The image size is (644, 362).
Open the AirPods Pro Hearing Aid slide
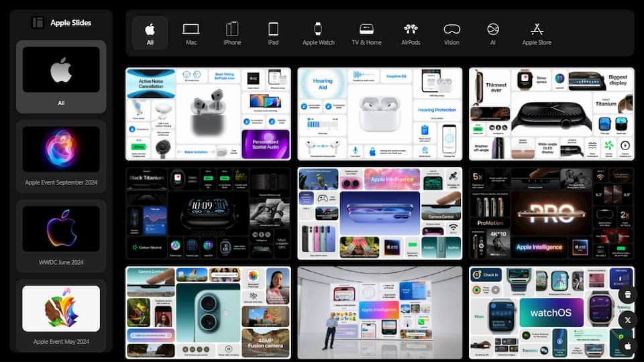(380, 114)
